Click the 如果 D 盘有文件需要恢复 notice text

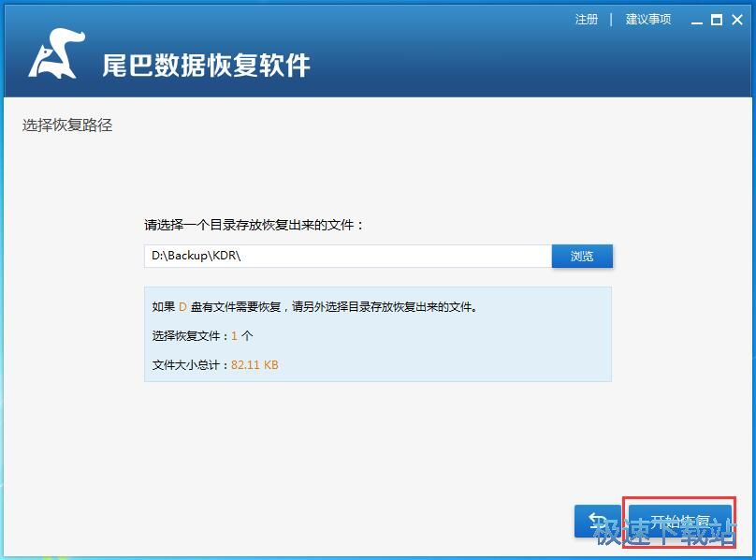314,306
